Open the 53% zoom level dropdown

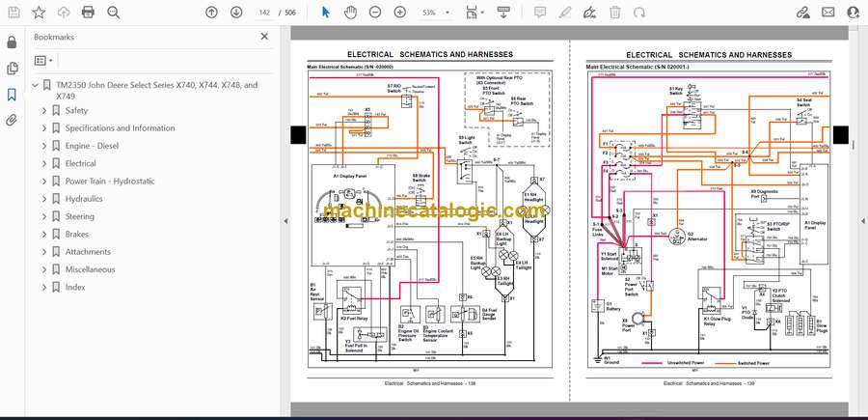[x=436, y=13]
